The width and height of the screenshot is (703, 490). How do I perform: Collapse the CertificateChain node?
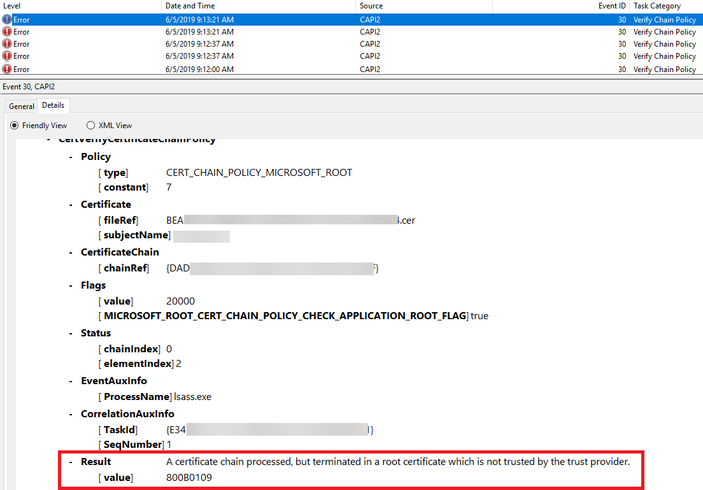coord(71,253)
